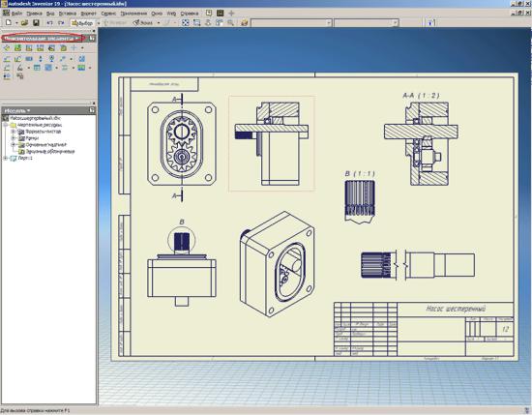Open dropdown arrow after green-blue striped icon
This screenshot has width=532, height=415.
coord(90,68)
